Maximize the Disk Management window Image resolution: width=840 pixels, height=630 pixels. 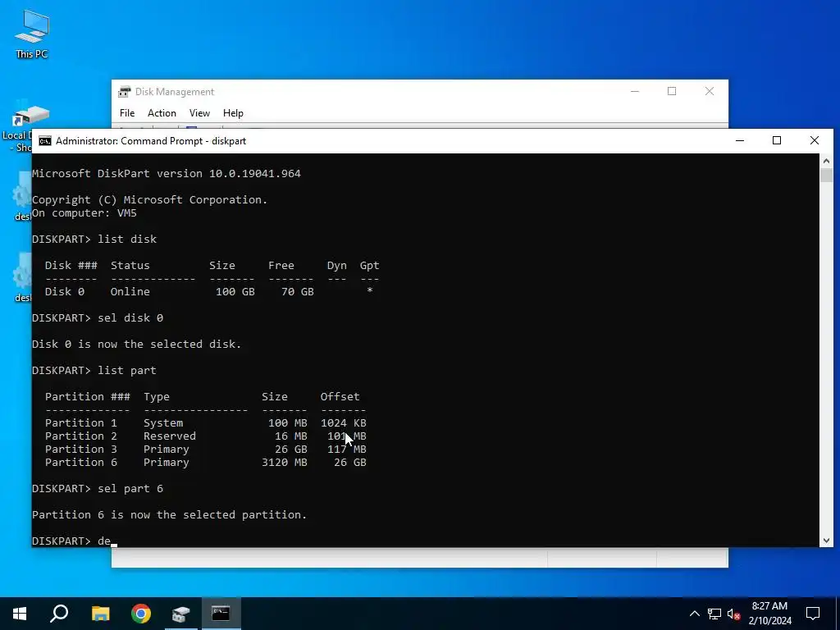coord(672,92)
